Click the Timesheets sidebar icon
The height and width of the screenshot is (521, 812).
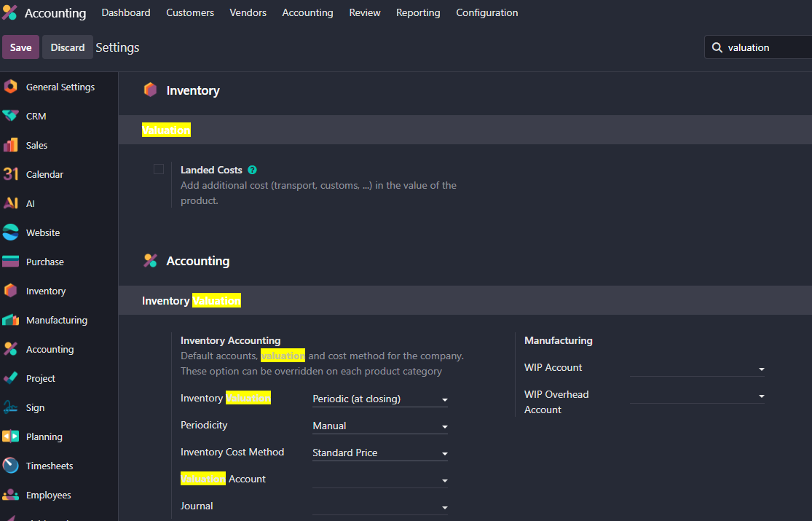(x=11, y=466)
